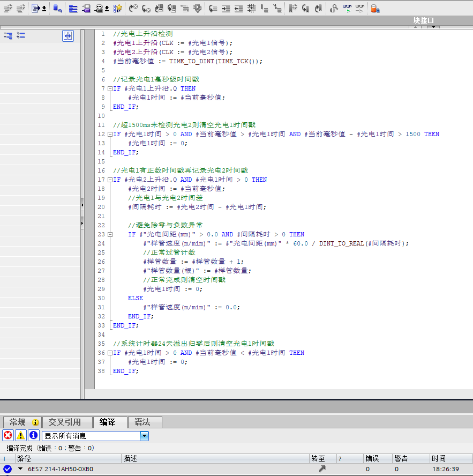Click the set bookmark flag toolbar icon
The width and height of the screenshot is (473, 476).
pyautogui.click(x=293, y=9)
